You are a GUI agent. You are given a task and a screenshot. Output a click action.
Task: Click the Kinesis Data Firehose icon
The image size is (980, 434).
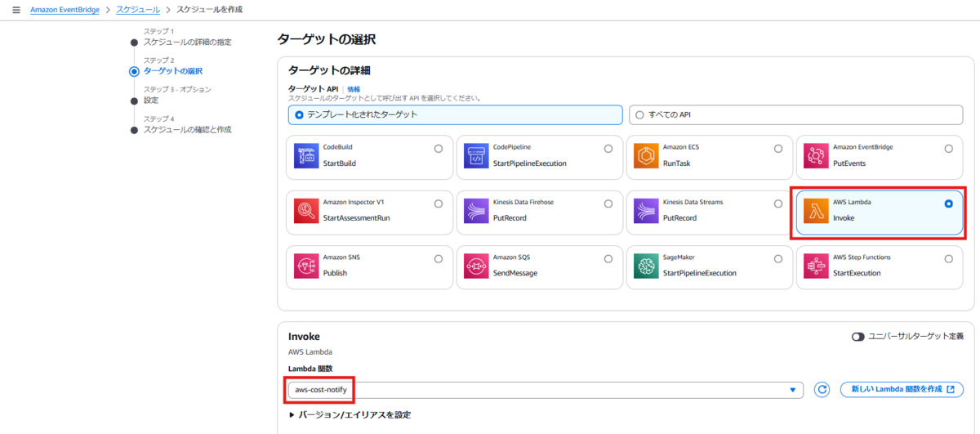coord(477,211)
